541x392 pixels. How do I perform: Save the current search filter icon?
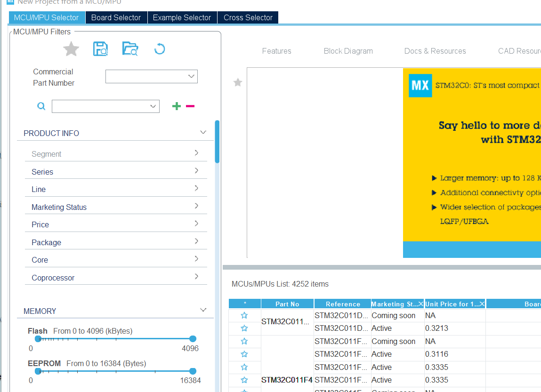point(100,49)
